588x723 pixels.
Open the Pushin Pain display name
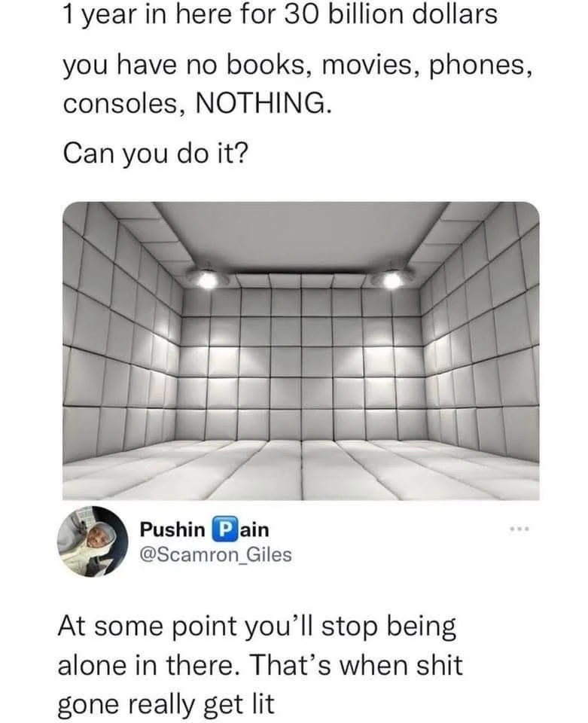[204, 529]
